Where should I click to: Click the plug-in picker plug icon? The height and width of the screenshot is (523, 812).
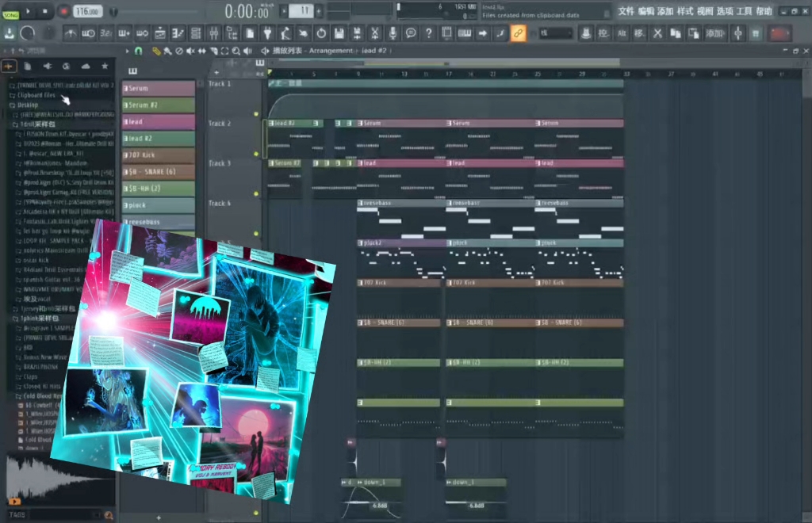pos(267,33)
